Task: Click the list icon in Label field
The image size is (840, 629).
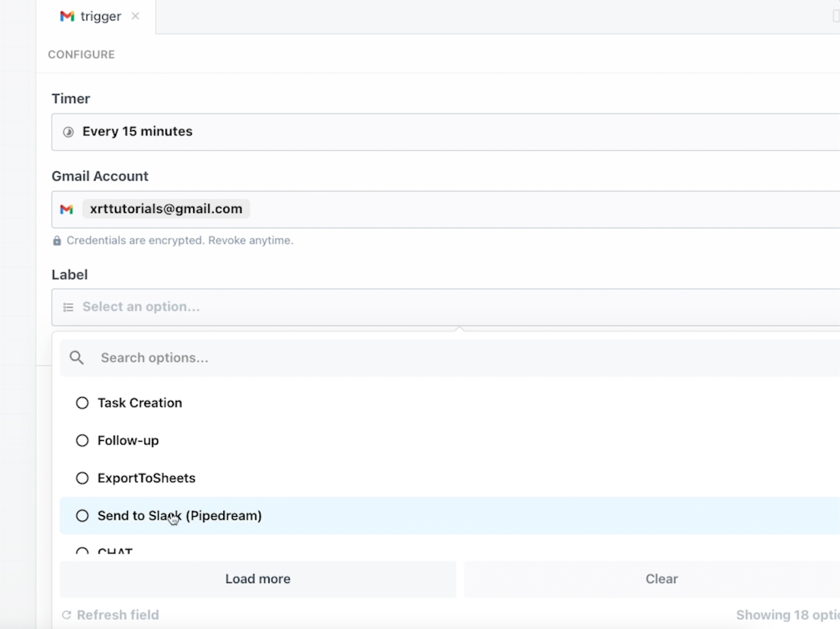Action: (x=68, y=307)
